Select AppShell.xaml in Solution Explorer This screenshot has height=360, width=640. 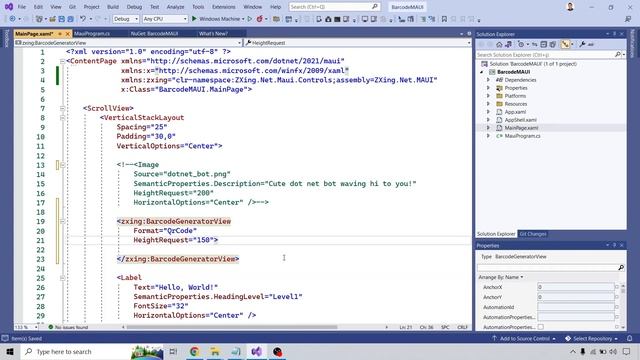520,120
